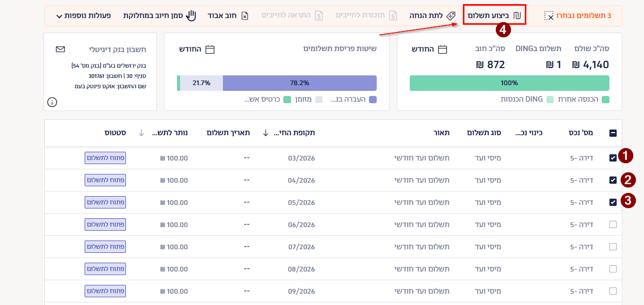The width and height of the screenshot is (644, 305).
Task: Click פתוח לתשלום status on 07/2026 row
Action: (105, 247)
